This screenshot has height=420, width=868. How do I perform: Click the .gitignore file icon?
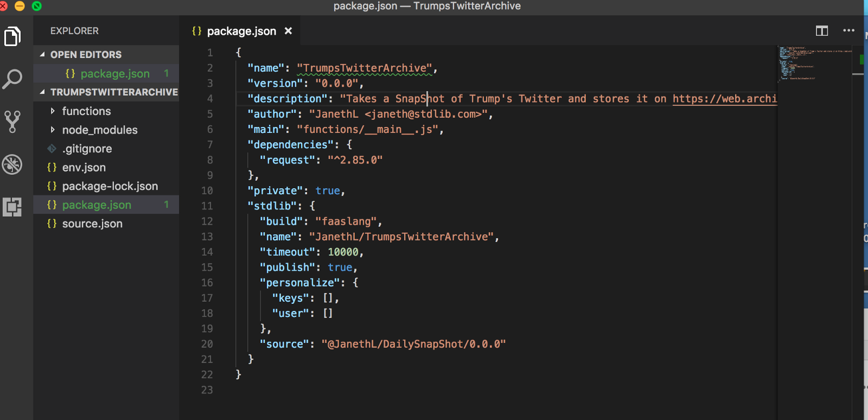[x=52, y=149]
